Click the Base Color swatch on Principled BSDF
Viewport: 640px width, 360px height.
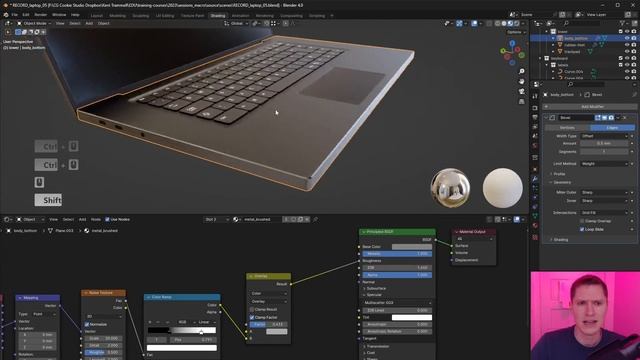click(411, 247)
